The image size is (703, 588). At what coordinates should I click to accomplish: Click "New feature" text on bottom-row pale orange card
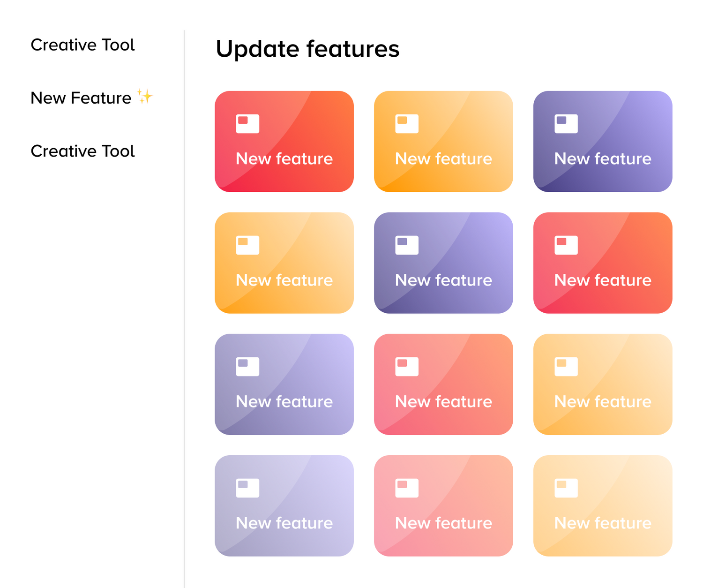(603, 523)
